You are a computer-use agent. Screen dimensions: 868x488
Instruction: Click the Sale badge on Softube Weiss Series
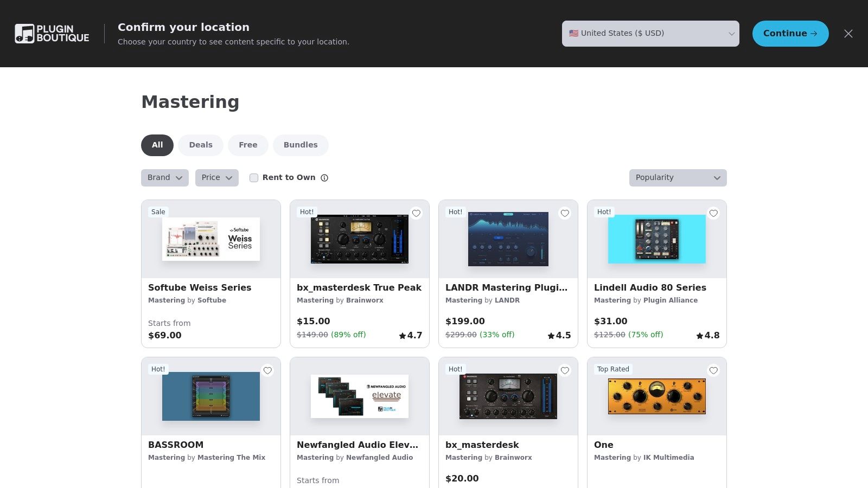coord(158,212)
